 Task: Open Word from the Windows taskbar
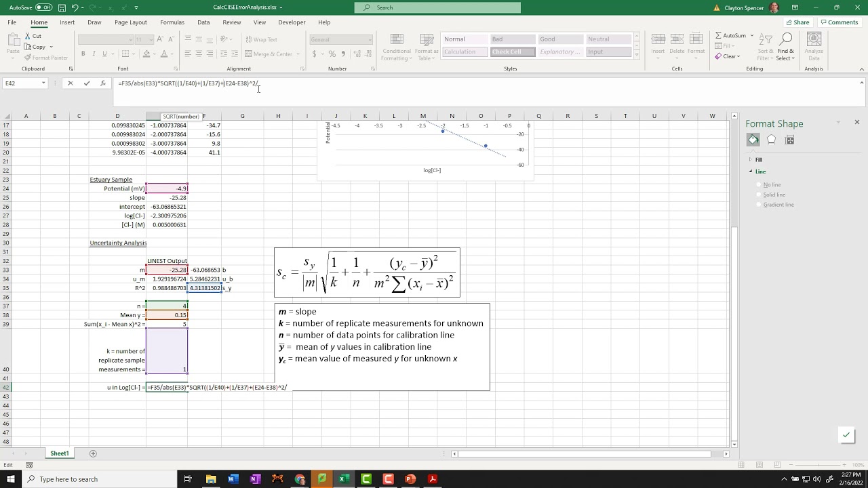point(233,479)
